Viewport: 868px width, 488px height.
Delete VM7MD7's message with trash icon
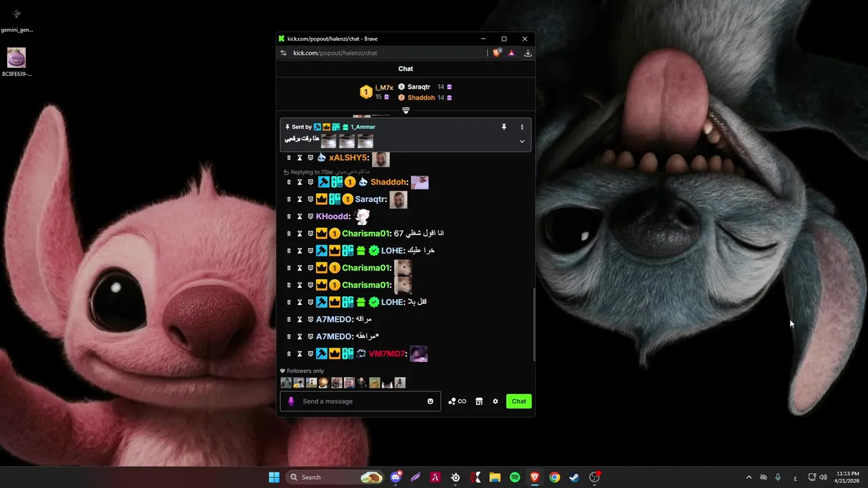pos(289,354)
